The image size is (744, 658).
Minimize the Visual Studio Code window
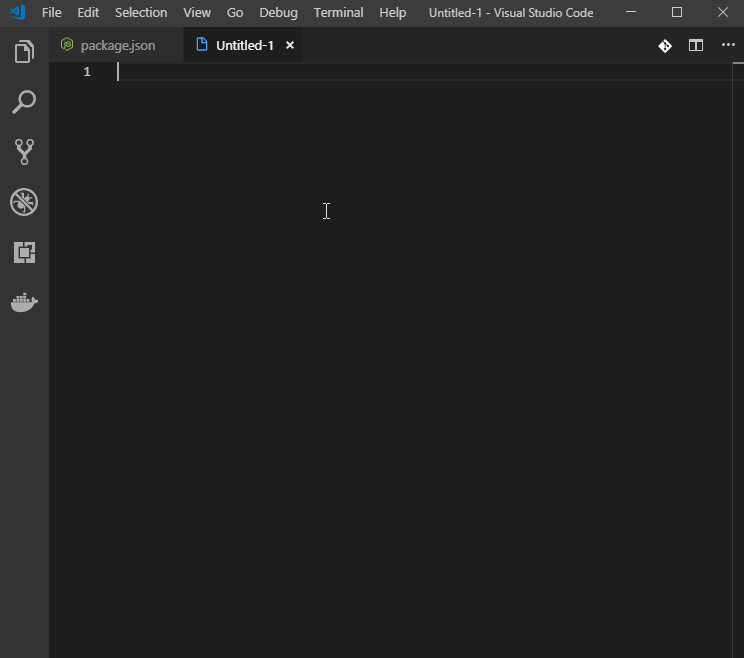click(631, 12)
